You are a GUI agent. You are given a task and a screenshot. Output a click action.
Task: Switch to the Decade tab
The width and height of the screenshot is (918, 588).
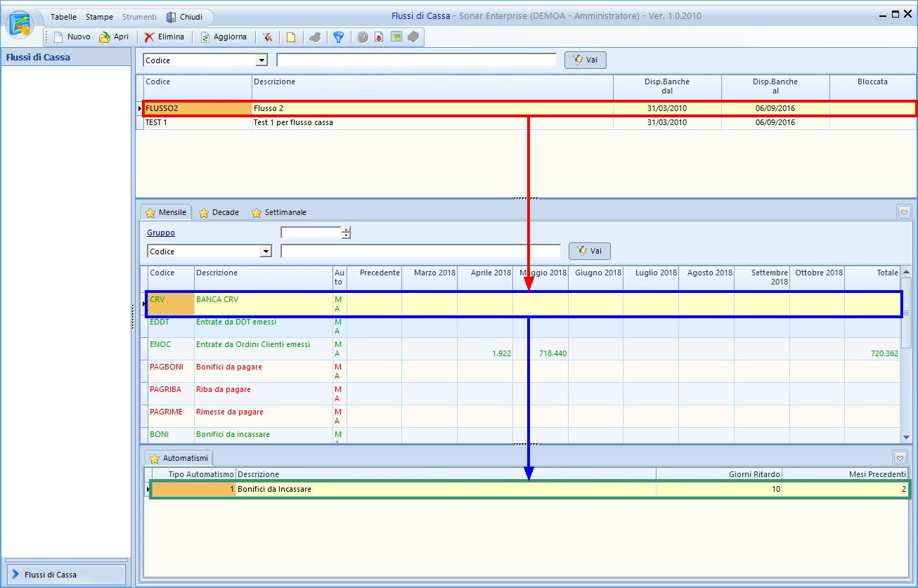click(x=219, y=212)
